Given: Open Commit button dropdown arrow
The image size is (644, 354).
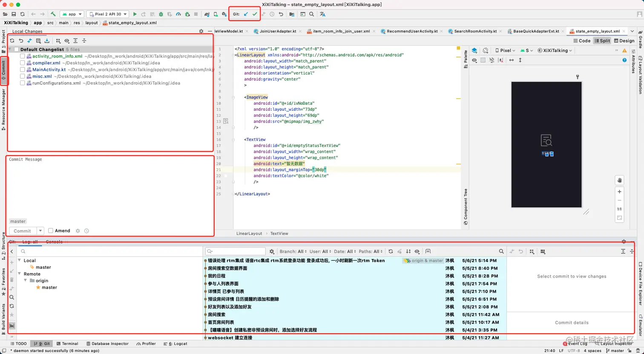Looking at the screenshot, I should pyautogui.click(x=40, y=231).
